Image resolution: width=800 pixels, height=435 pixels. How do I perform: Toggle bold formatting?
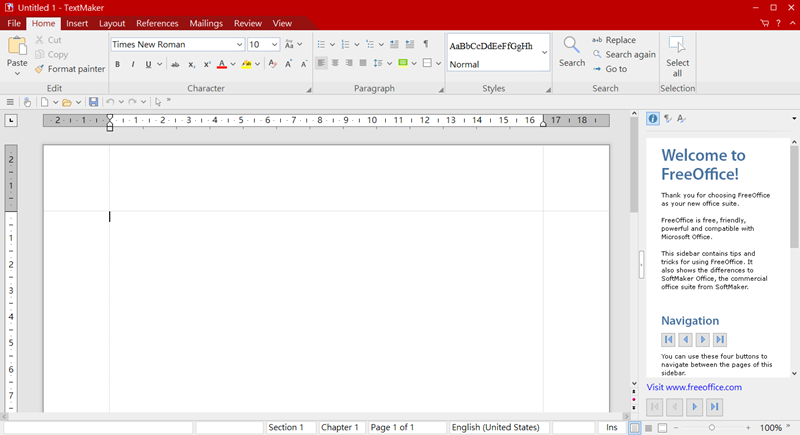(117, 64)
